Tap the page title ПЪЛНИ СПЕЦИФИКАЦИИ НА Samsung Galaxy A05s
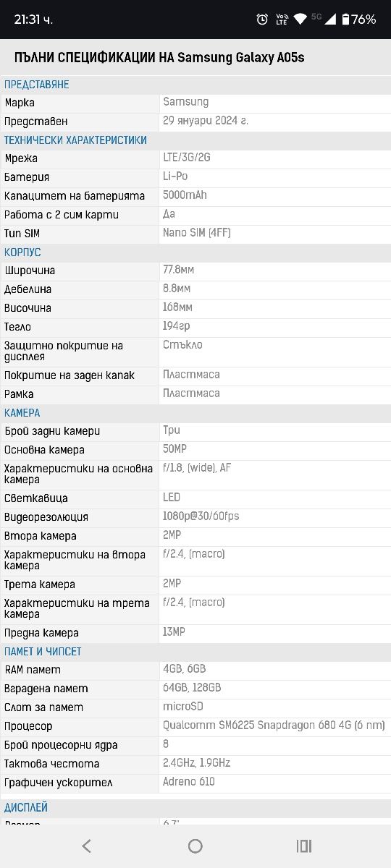Image resolution: width=391 pixels, height=868 pixels. (x=159, y=57)
